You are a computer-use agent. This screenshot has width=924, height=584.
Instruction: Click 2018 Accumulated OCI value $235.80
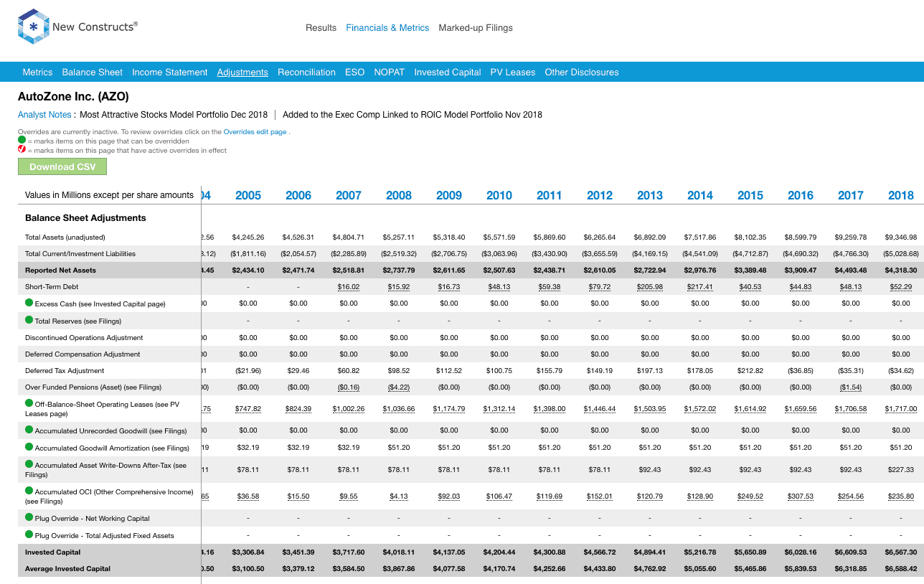click(x=901, y=496)
